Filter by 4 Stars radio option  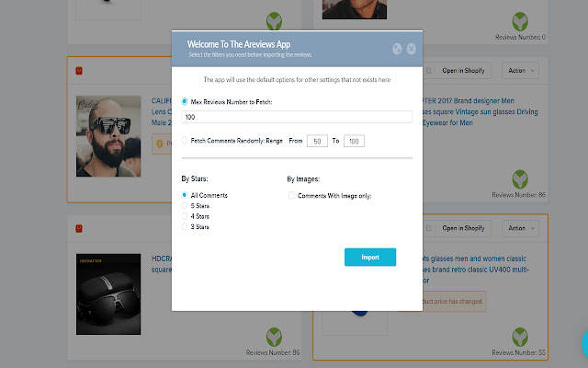pos(185,216)
